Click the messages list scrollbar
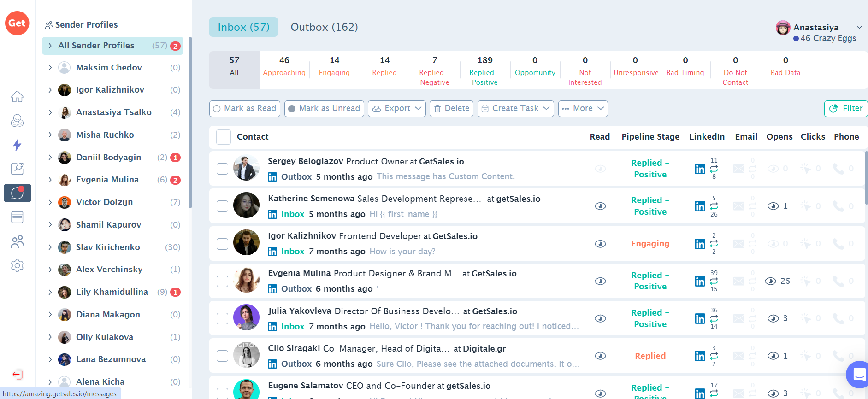 pyautogui.click(x=866, y=178)
